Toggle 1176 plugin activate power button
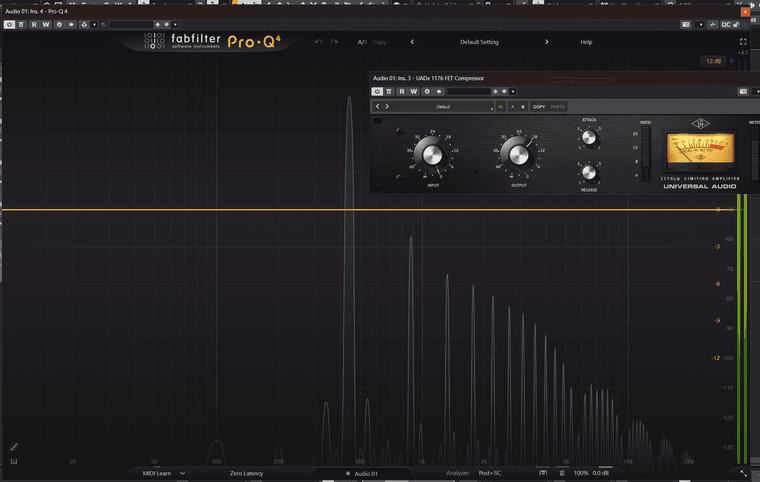This screenshot has height=482, width=760. [377, 91]
